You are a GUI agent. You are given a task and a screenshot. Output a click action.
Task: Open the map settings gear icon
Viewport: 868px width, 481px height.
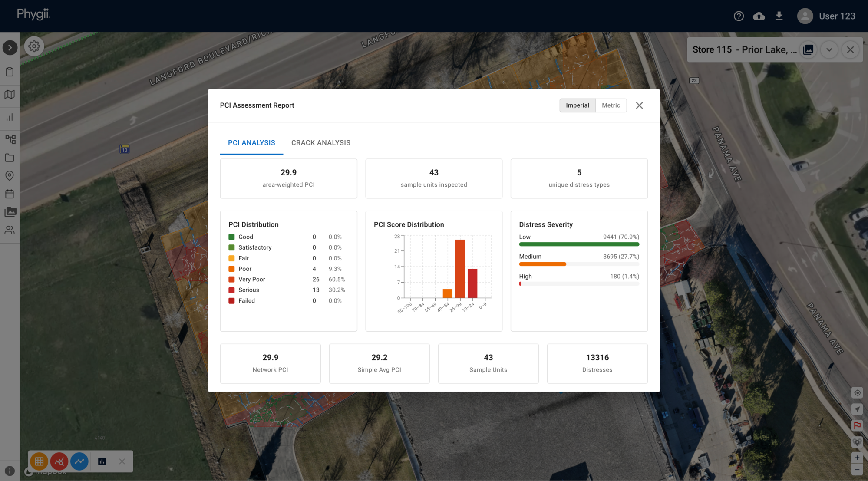pos(34,46)
